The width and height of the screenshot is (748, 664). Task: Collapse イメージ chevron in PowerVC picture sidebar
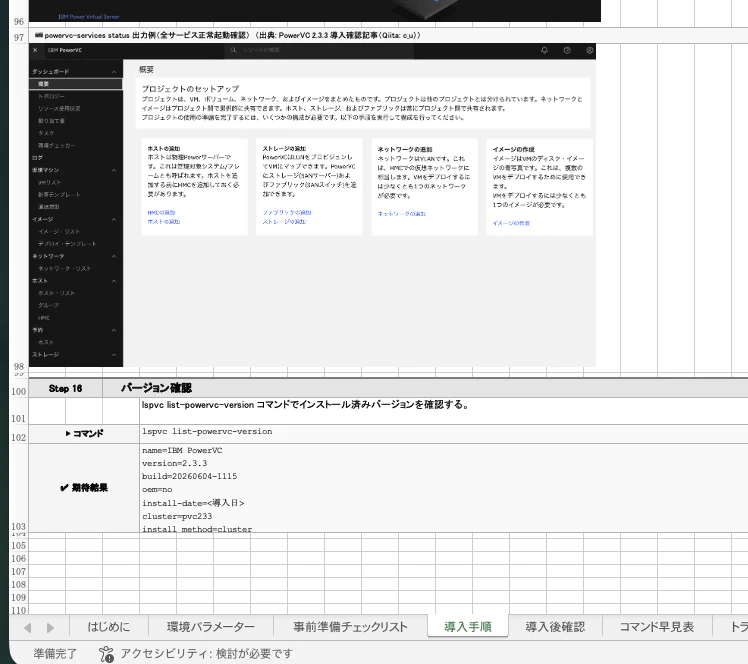(114, 219)
